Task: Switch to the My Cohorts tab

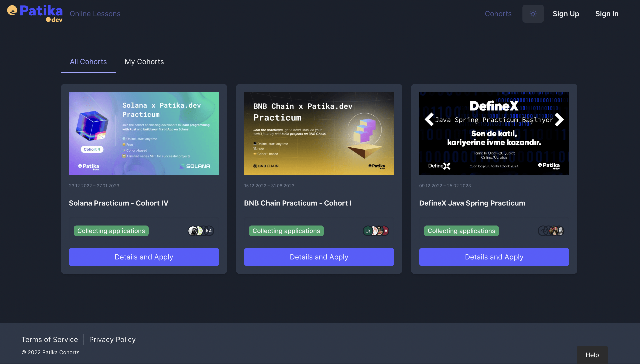Action: (144, 62)
